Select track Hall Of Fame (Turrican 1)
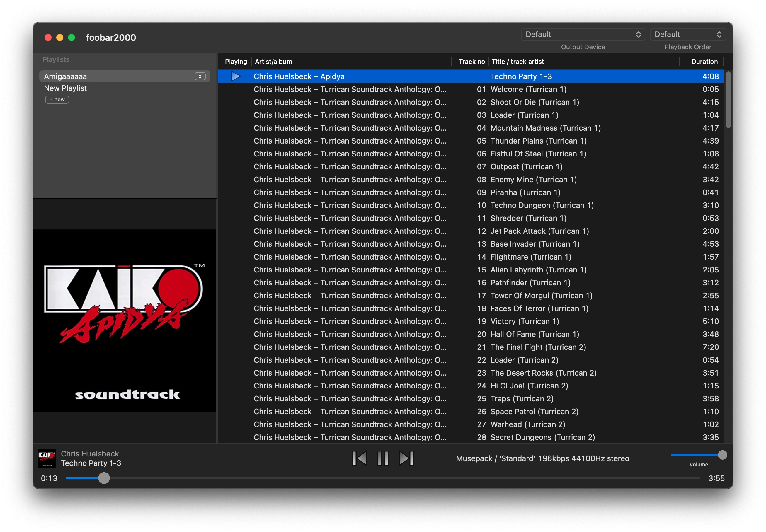Viewport: 766px width, 532px height. coord(471,334)
